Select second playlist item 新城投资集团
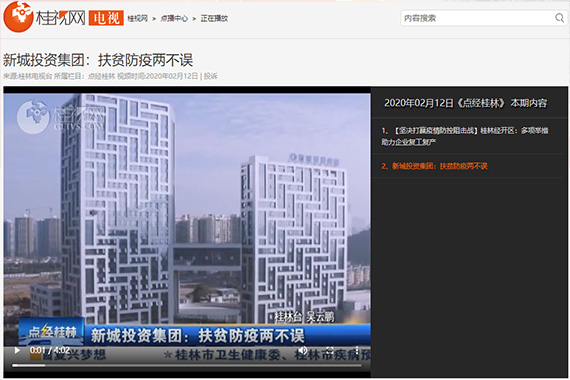This screenshot has height=380, width=570. [x=434, y=166]
